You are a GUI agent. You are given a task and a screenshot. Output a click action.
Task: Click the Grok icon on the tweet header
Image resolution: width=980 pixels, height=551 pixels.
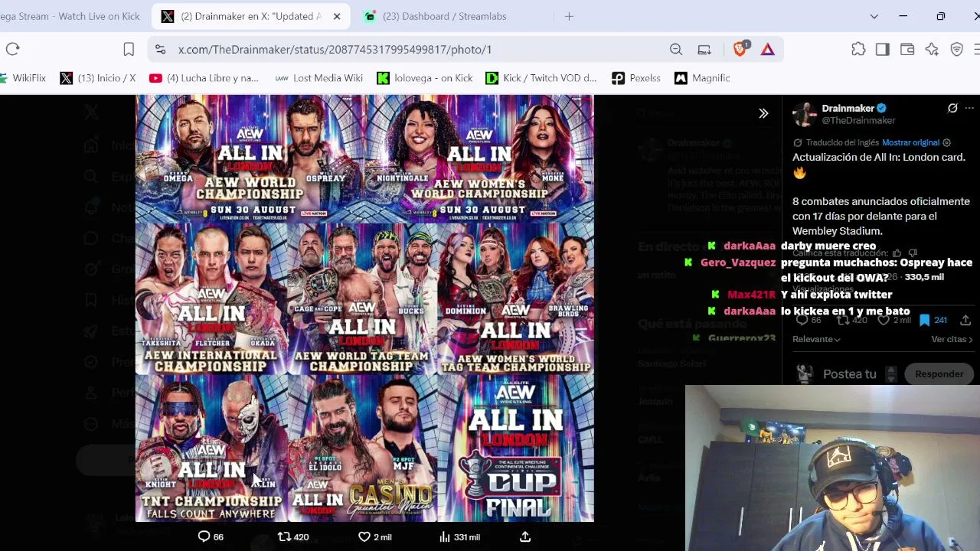click(x=952, y=109)
